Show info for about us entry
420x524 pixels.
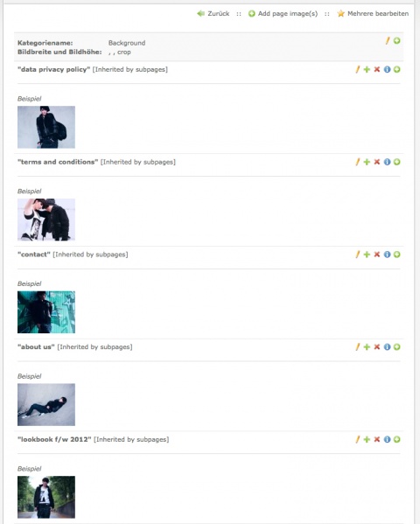click(387, 347)
